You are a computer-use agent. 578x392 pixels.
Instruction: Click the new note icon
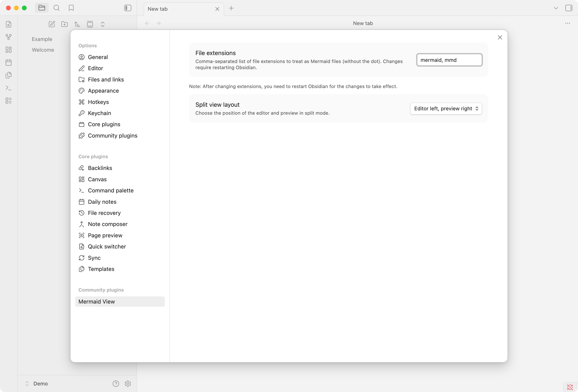click(x=52, y=24)
